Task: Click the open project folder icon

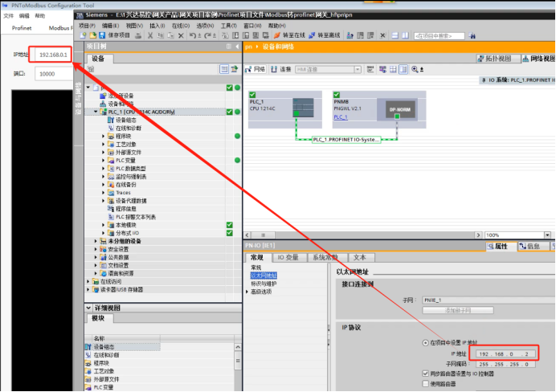Action: point(92,35)
